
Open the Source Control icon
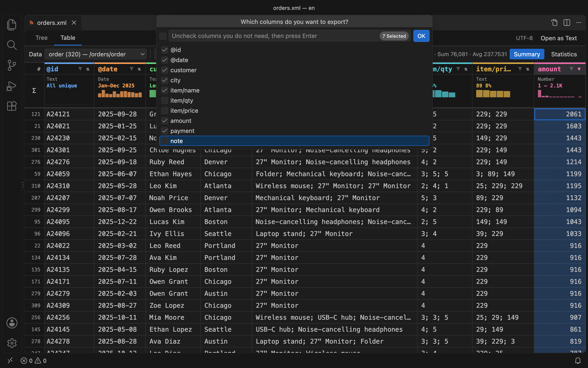[12, 66]
